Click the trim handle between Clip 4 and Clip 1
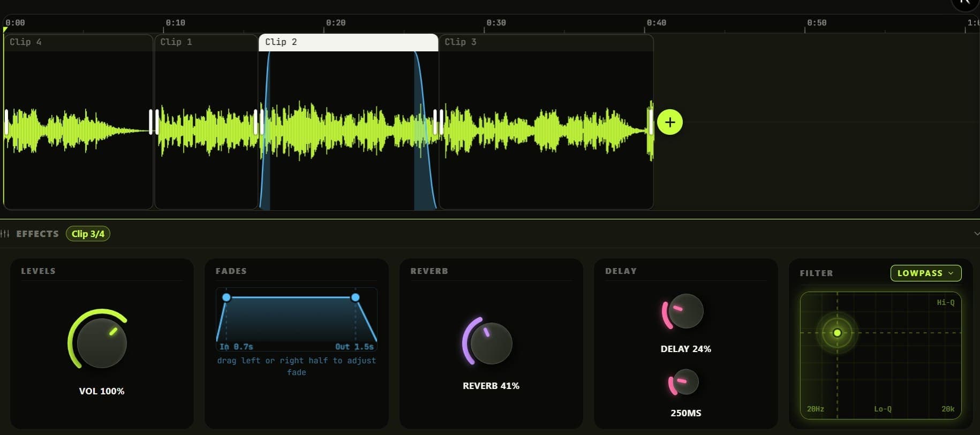This screenshot has height=435, width=980. pos(154,122)
